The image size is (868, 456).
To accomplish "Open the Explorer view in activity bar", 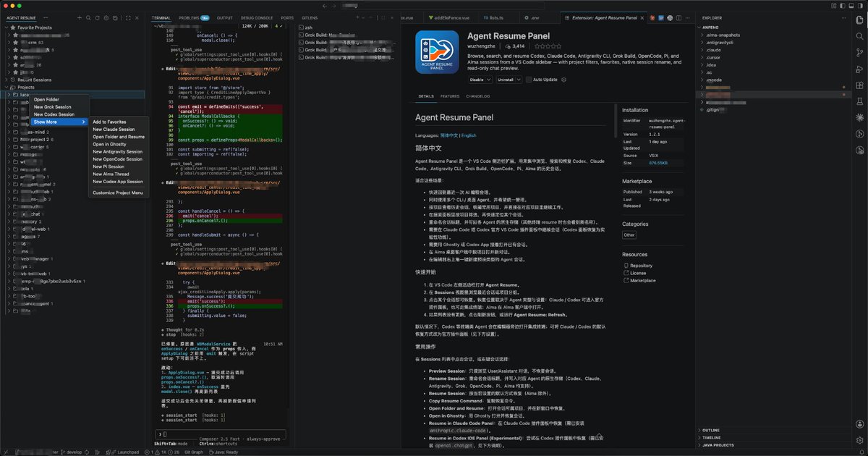I will coord(860,20).
